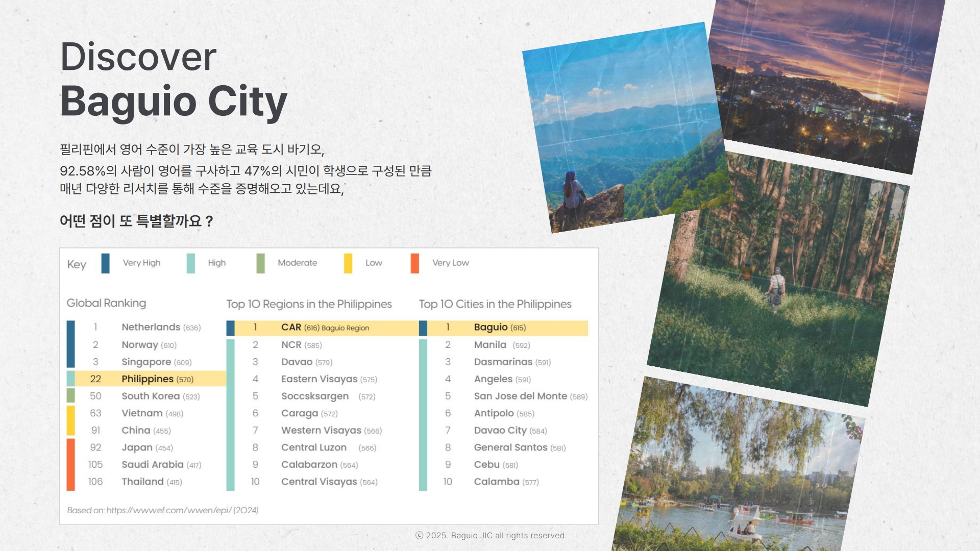Click the Low yellow color swatch
Screen dimensions: 980x551
pyautogui.click(x=348, y=263)
